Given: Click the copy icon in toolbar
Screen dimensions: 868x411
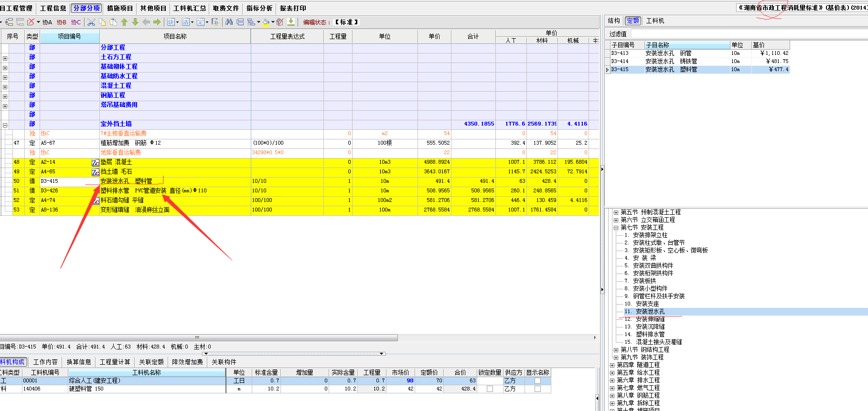Looking at the screenshot, I should (x=102, y=22).
